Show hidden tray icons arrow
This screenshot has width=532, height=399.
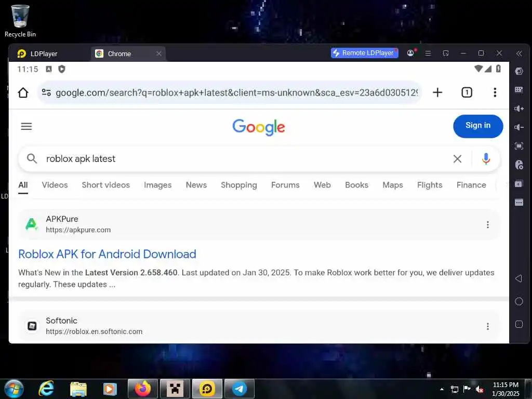pos(442,389)
